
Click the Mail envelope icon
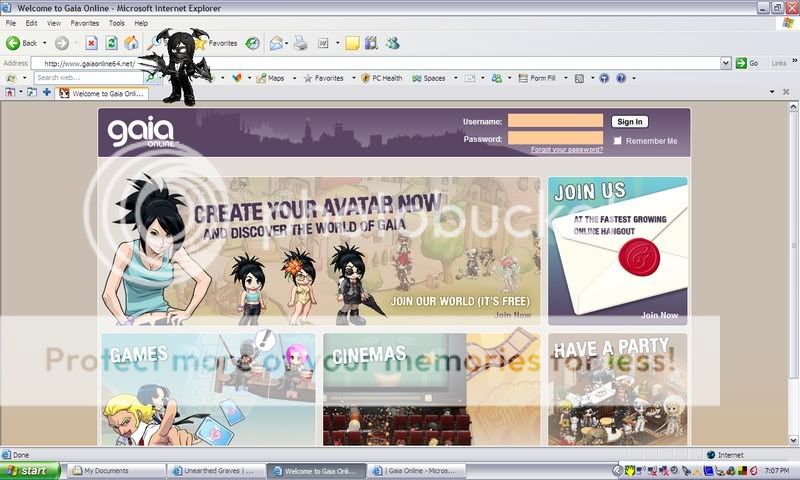pyautogui.click(x=276, y=43)
